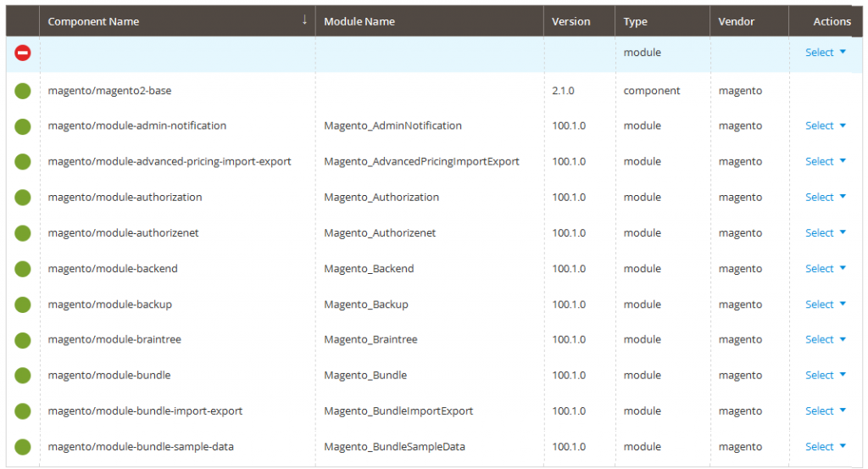Click green status icon for module-admin-notification
Screen dimensions: 868x469
(x=23, y=126)
